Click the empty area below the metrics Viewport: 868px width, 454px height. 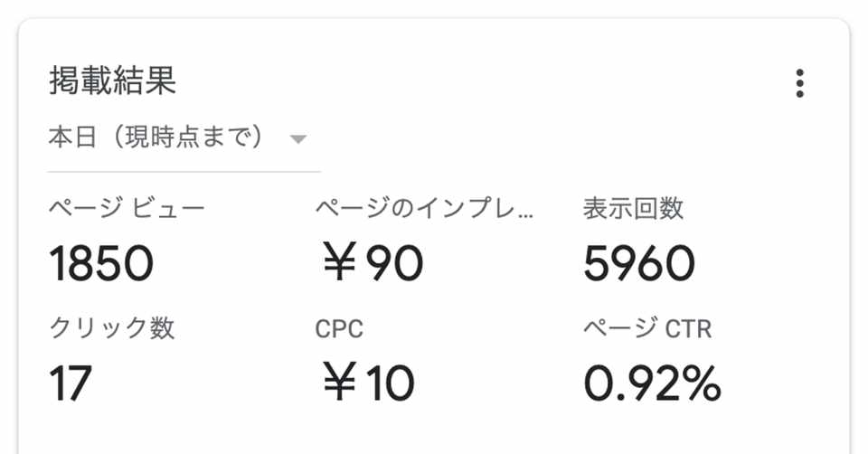click(434, 430)
